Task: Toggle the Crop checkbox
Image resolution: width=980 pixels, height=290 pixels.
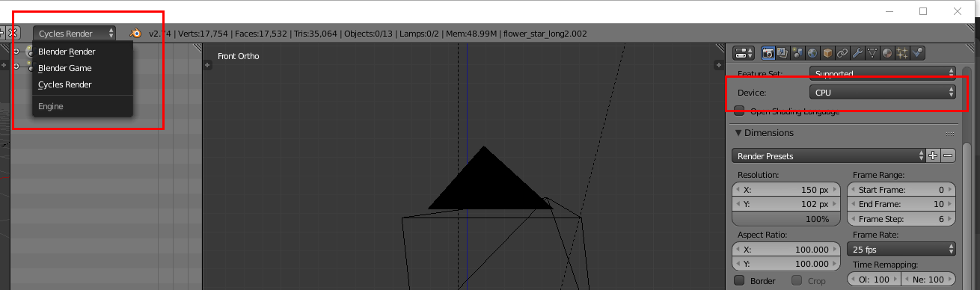Action: (797, 281)
